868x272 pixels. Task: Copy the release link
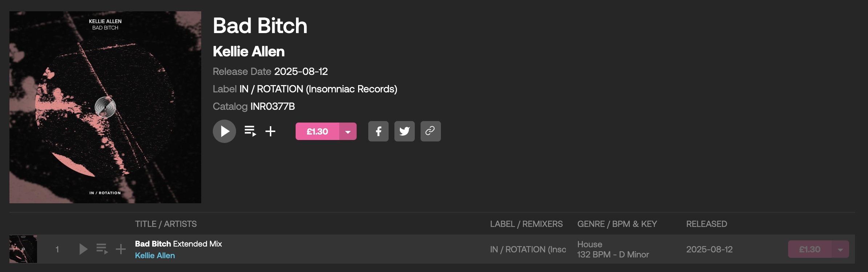click(430, 131)
